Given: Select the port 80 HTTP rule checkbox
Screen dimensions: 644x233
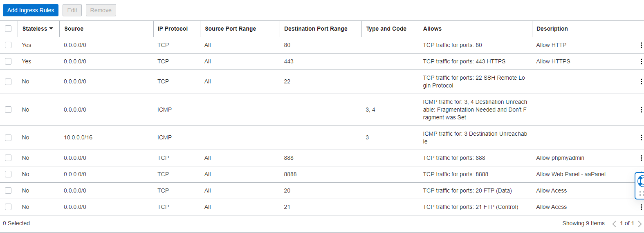Looking at the screenshot, I should pos(8,45).
